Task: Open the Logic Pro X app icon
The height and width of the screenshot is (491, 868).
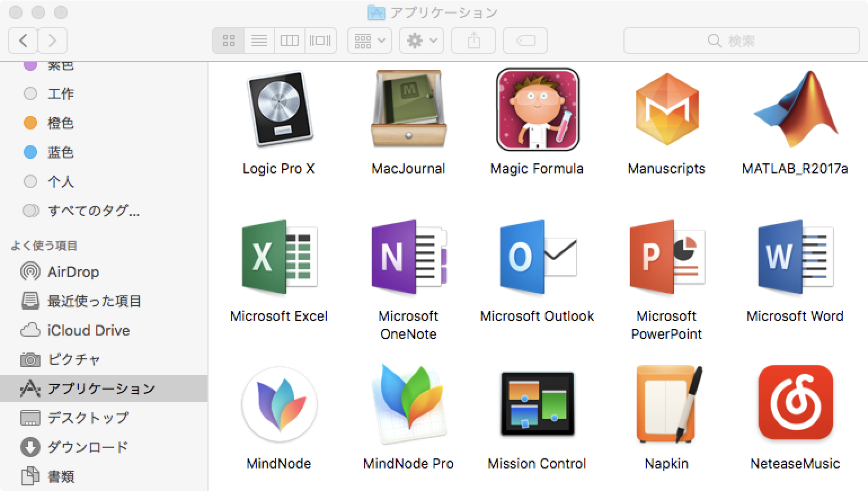Action: click(x=279, y=109)
